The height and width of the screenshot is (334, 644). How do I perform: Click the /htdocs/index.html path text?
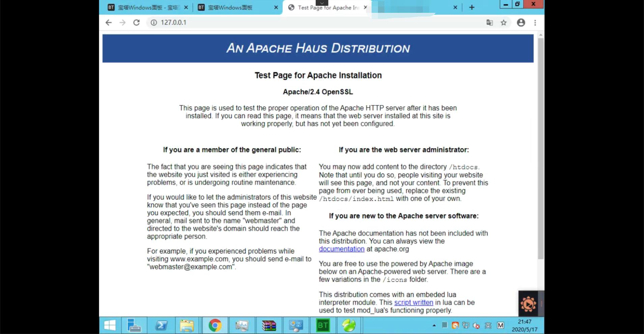356,199
